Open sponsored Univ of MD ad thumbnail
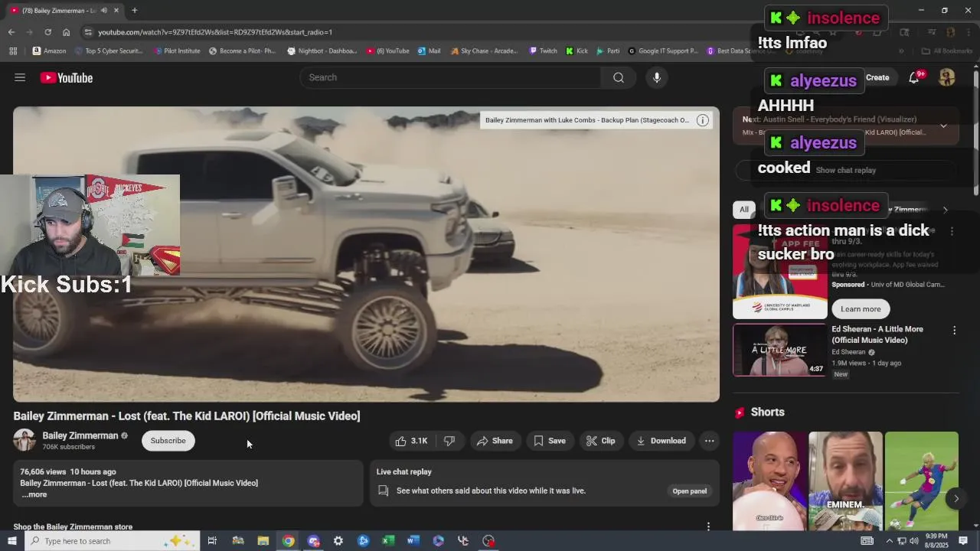 click(x=779, y=271)
